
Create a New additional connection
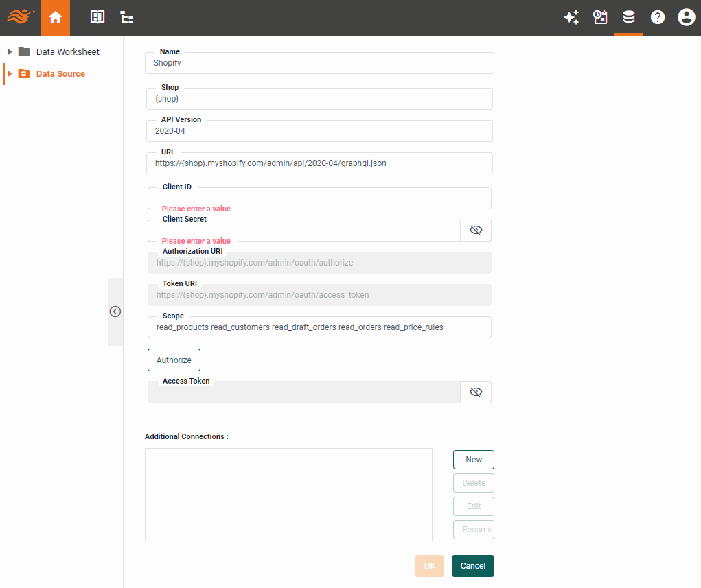click(x=473, y=459)
